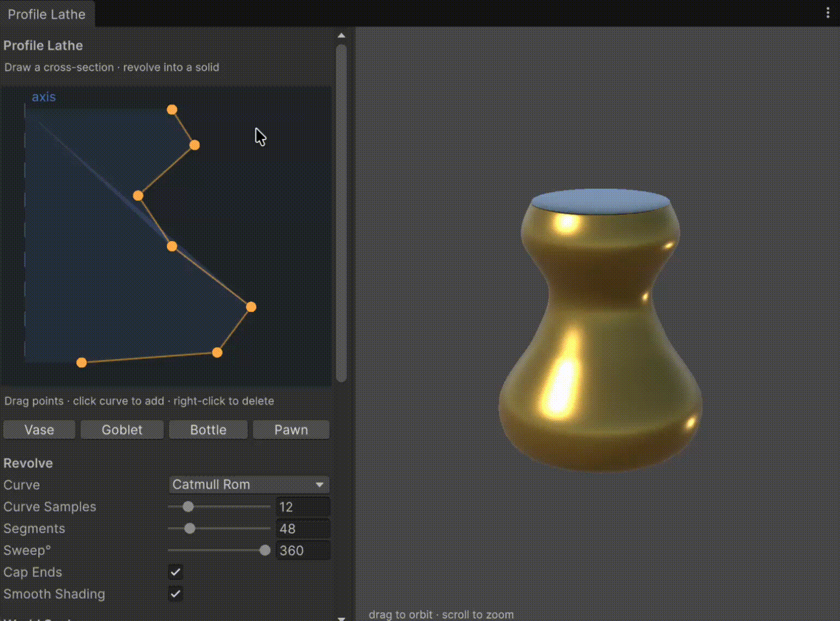Click the 'Draw a cross-section · revolve into a solid' text

pos(112,67)
